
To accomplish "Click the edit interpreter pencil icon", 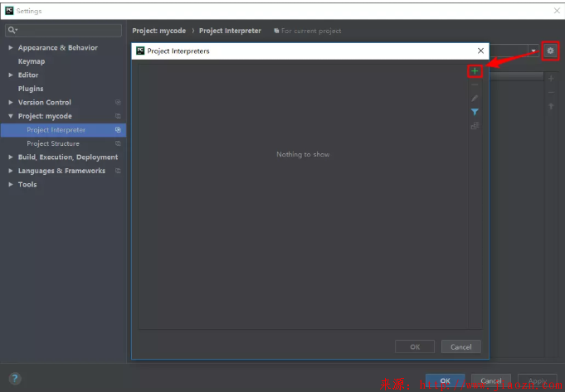I will [475, 99].
